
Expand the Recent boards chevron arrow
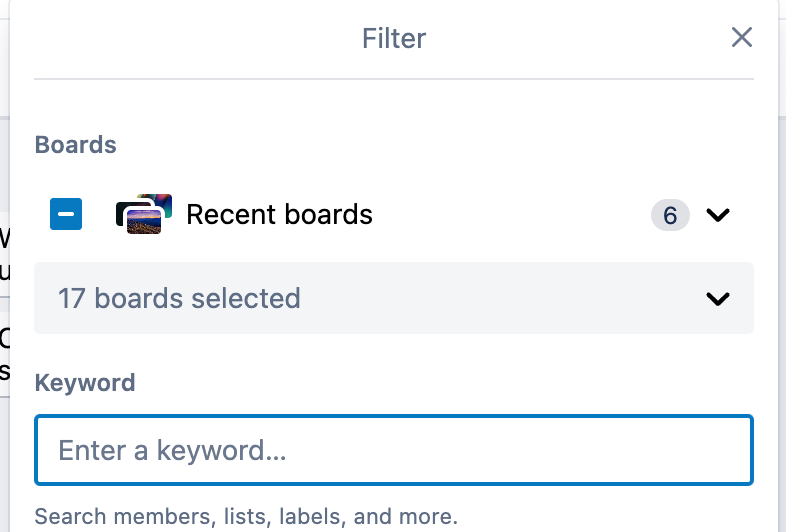point(718,215)
